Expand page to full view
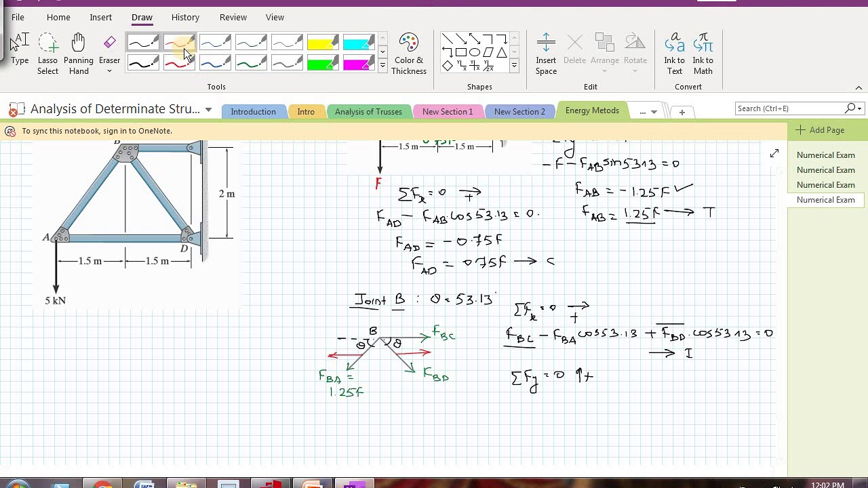Image resolution: width=868 pixels, height=488 pixels. tap(774, 154)
